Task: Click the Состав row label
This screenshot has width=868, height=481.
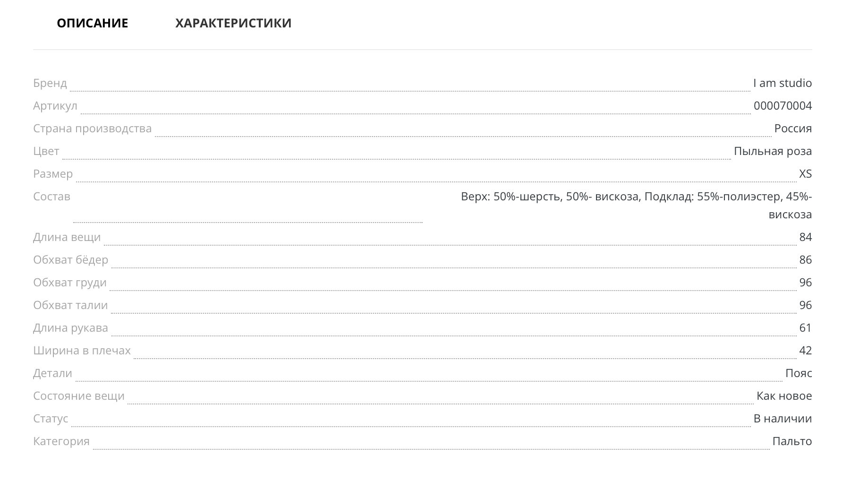Action: pyautogui.click(x=51, y=197)
